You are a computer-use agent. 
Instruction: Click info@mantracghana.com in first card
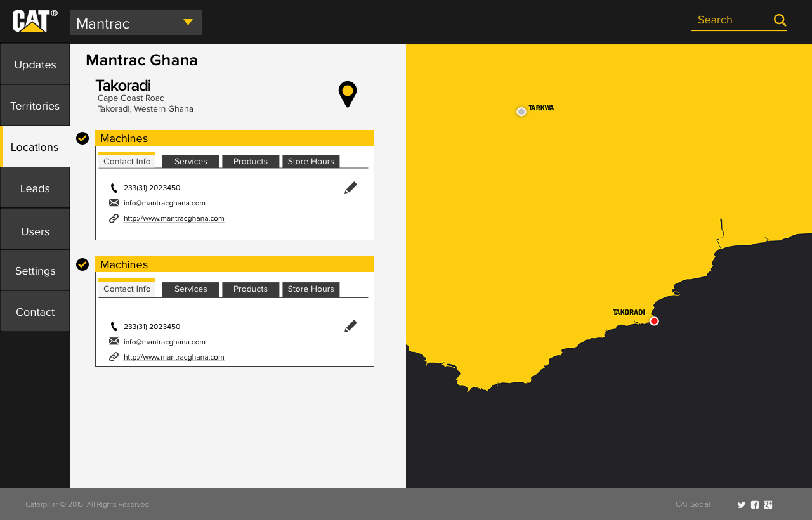point(164,203)
